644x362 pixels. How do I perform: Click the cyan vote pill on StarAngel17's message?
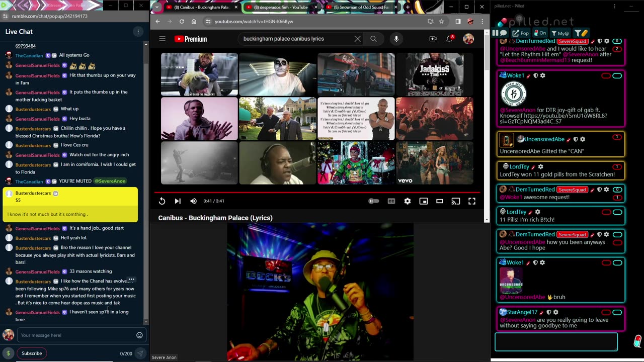tap(617, 312)
